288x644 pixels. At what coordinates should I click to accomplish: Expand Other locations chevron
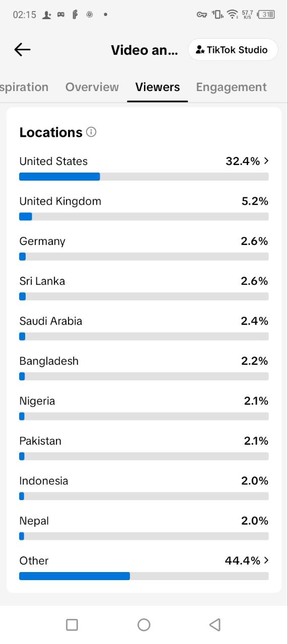point(266,560)
